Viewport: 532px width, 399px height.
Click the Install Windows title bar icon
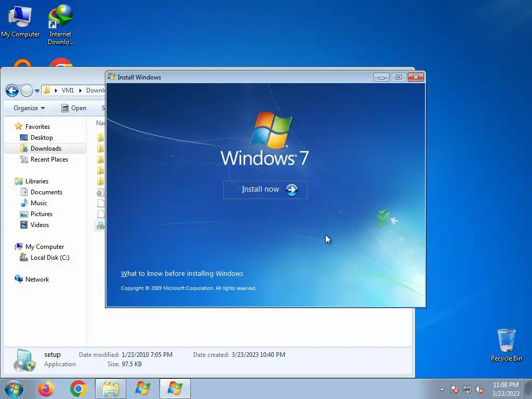pyautogui.click(x=112, y=77)
